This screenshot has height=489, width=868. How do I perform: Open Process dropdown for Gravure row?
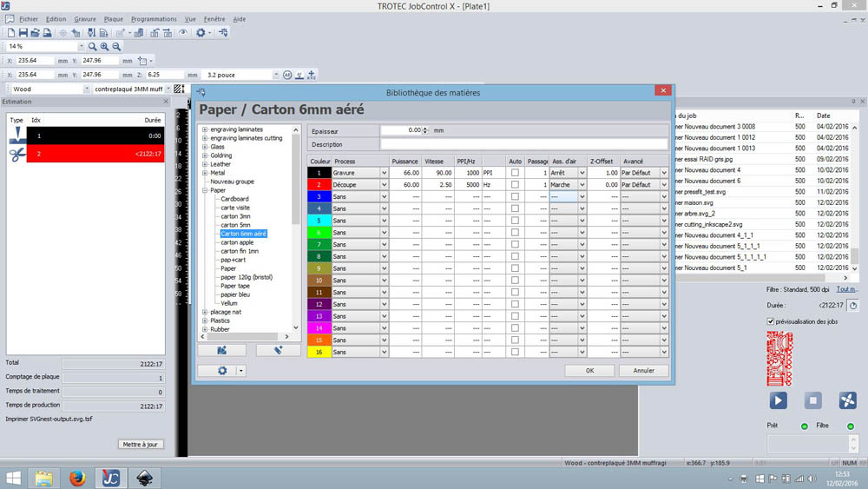[x=384, y=173]
